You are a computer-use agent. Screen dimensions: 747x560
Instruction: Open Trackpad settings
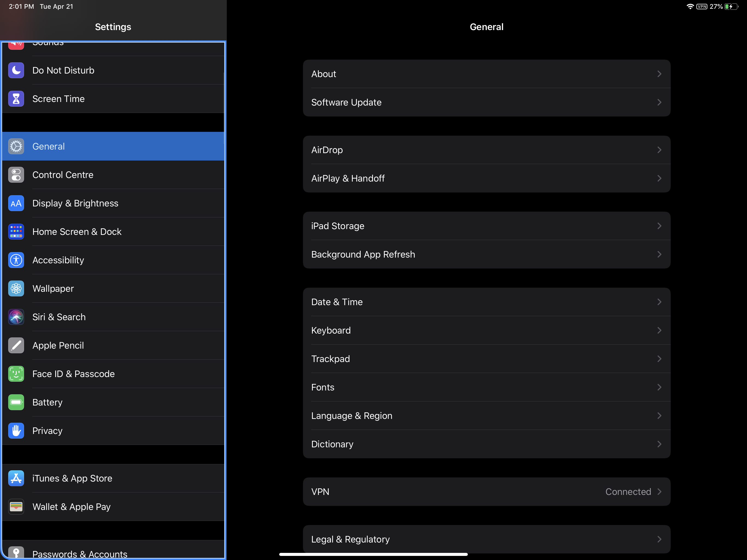[x=486, y=359]
